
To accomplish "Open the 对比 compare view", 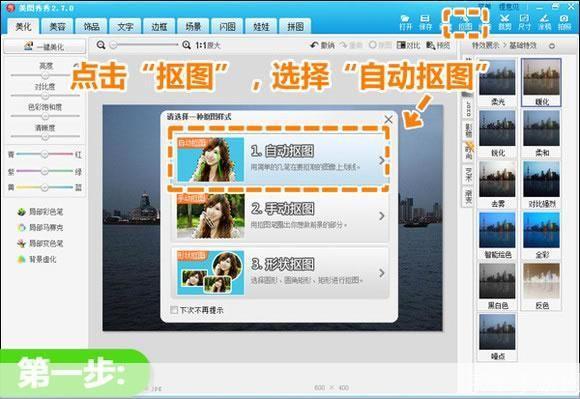I will pos(408,45).
